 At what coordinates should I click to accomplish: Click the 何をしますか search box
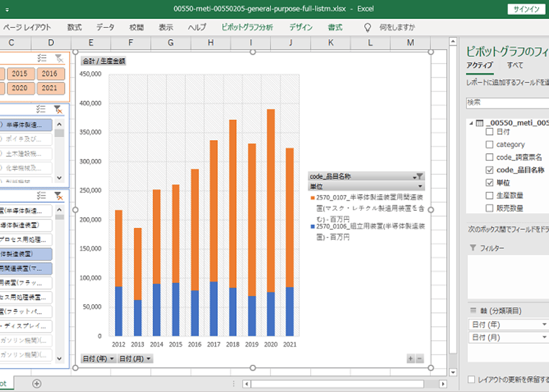397,27
